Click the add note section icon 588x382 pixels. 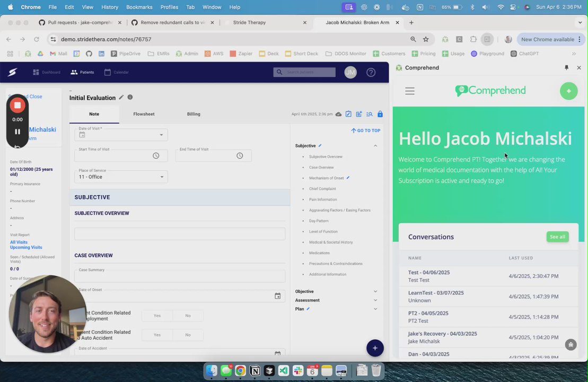click(x=359, y=114)
